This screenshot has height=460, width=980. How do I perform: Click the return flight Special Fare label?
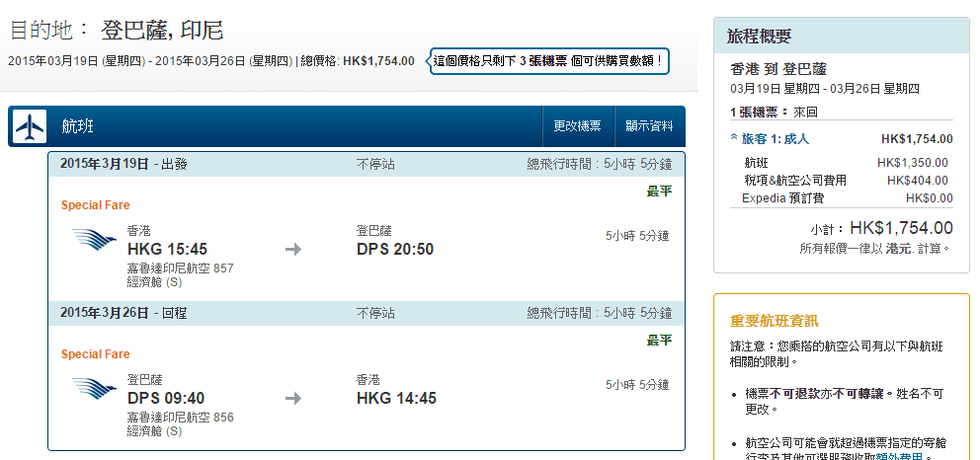96,354
